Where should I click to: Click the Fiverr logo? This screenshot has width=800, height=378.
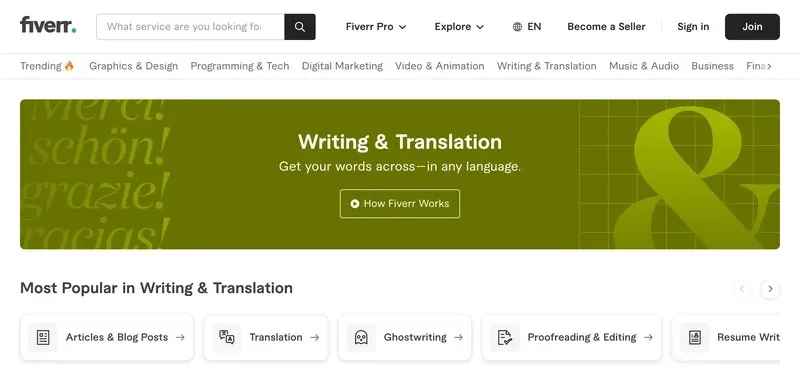pyautogui.click(x=48, y=26)
